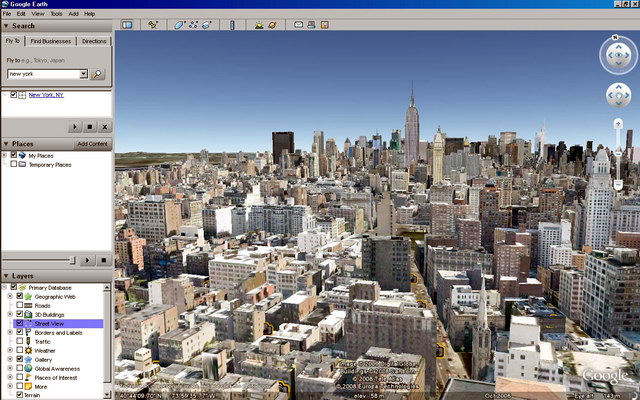The image size is (640, 400).
Task: Click Layers panel scroll down arrow
Action: tap(107, 395)
